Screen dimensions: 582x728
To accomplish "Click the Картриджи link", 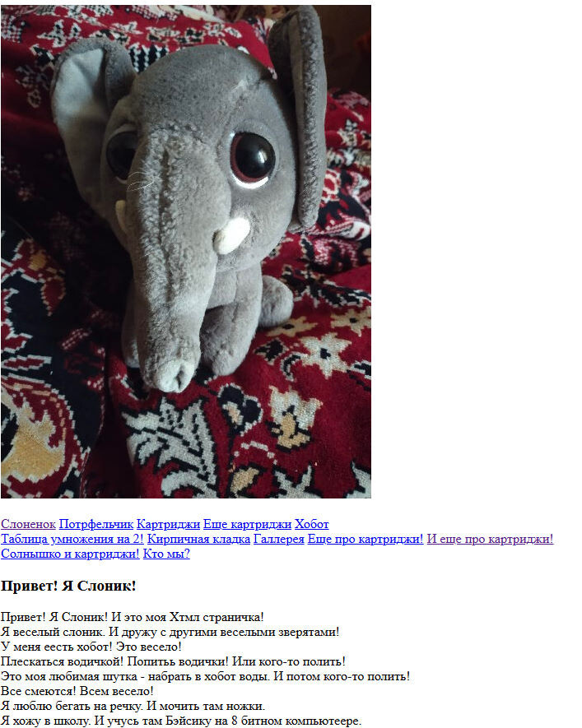I will (168, 524).
